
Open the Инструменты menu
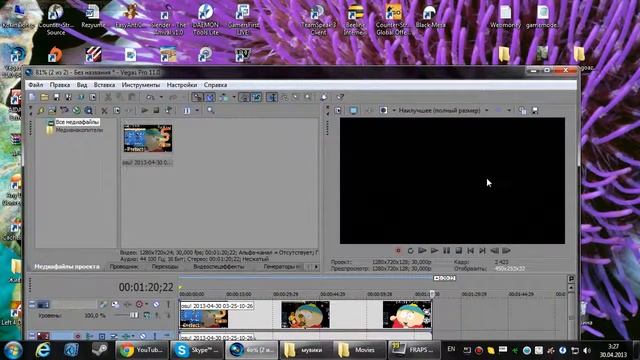(141, 85)
